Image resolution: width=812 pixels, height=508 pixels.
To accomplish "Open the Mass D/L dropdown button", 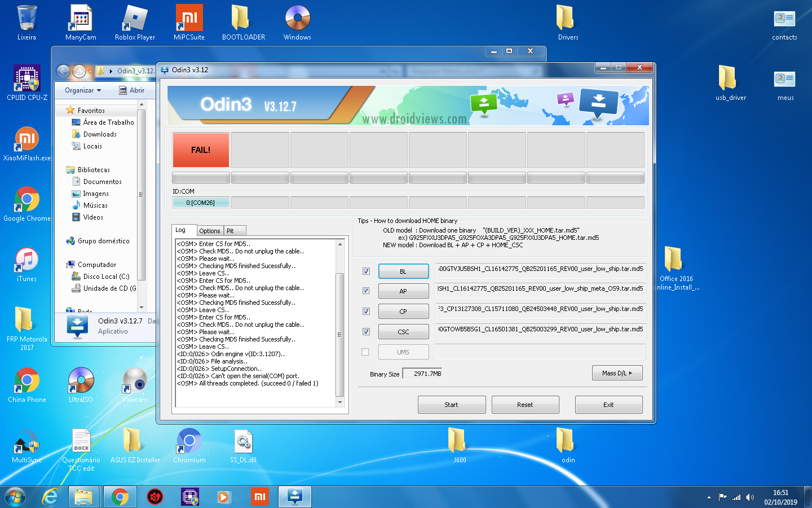I will pos(617,373).
